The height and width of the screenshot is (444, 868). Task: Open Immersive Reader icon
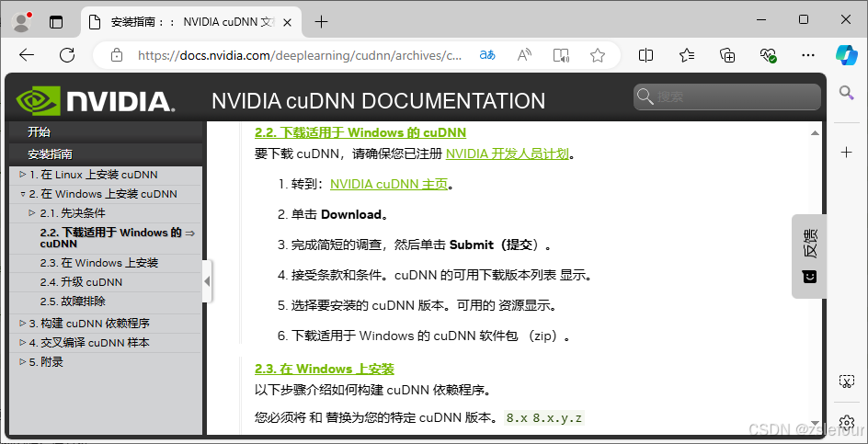point(561,55)
